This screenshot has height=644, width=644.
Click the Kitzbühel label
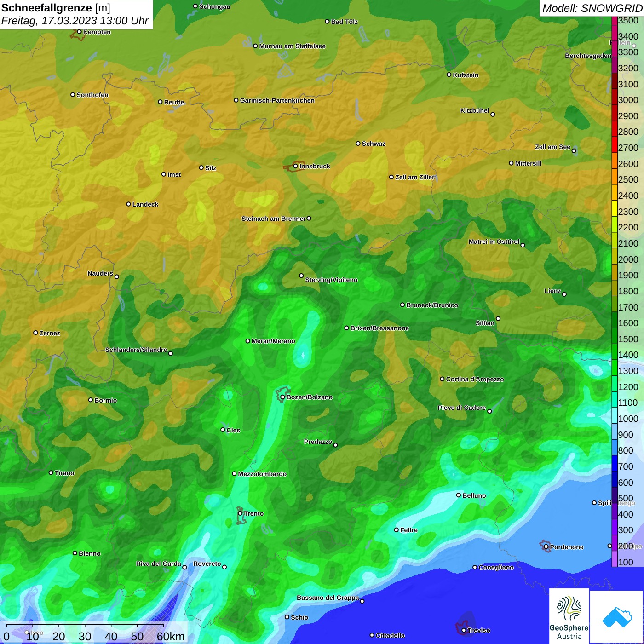[475, 110]
